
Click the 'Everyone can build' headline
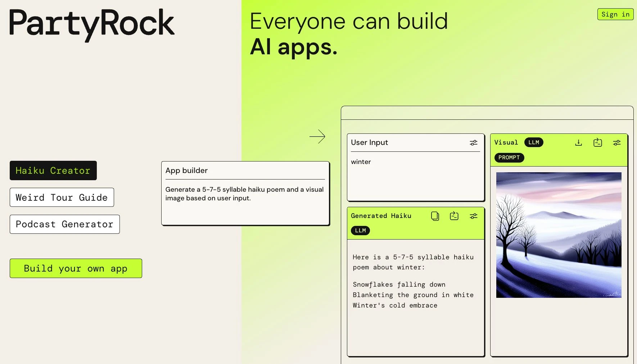349,21
